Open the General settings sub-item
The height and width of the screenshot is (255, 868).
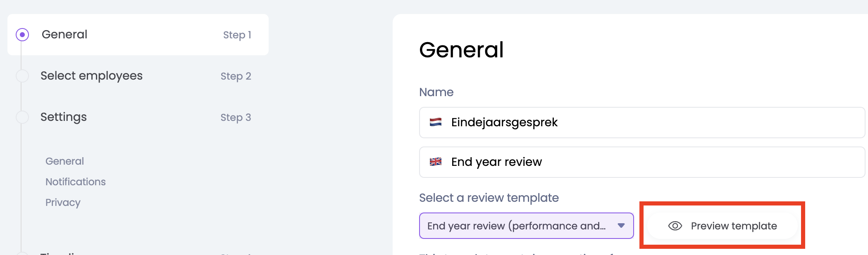(x=64, y=161)
